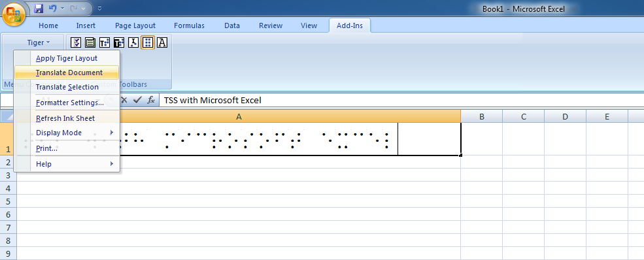Image resolution: width=644 pixels, height=260 pixels.
Task: Click the black T with braille dots icon
Action: [x=119, y=42]
